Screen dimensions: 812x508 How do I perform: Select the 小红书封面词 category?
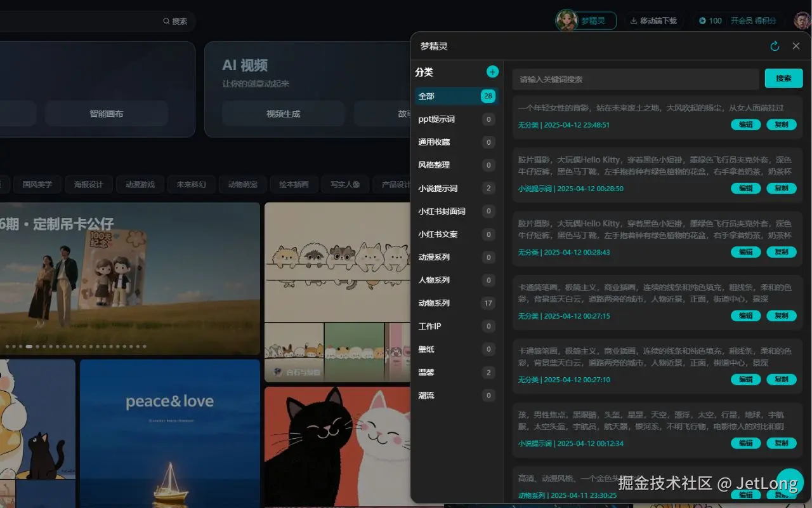pyautogui.click(x=455, y=211)
